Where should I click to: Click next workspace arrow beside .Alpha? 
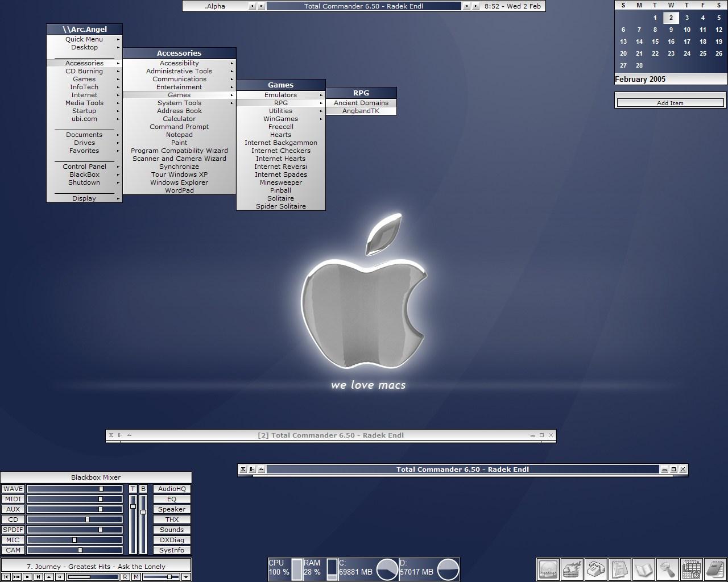(x=261, y=6)
